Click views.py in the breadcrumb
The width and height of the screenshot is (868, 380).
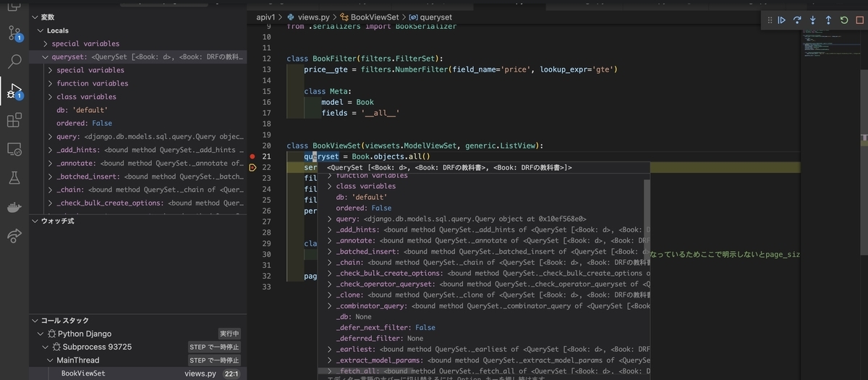click(315, 17)
